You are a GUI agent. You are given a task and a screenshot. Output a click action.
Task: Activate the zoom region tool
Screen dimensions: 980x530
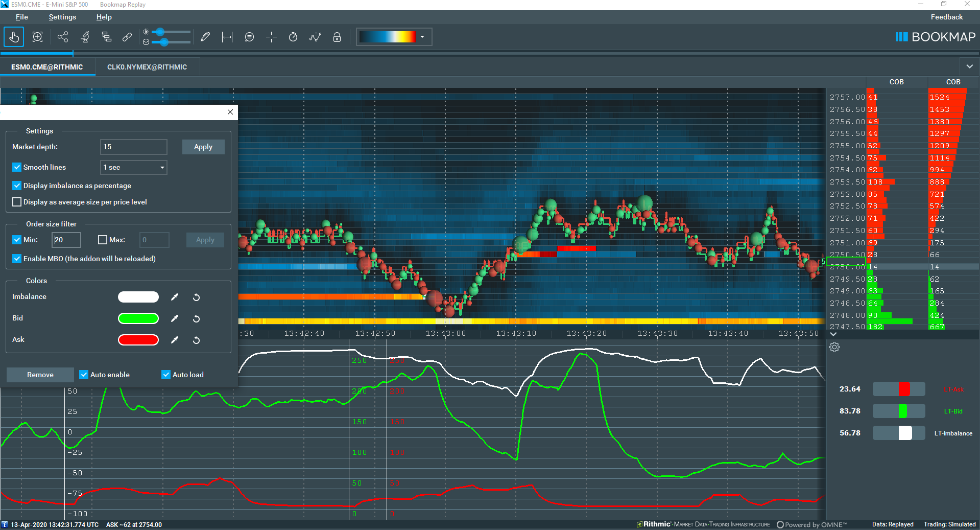(x=37, y=37)
